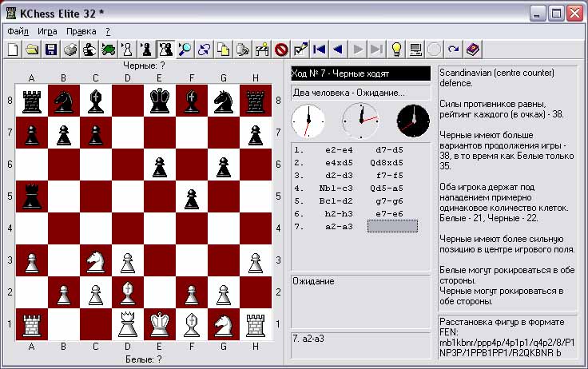Jump to first move in game

(320, 50)
